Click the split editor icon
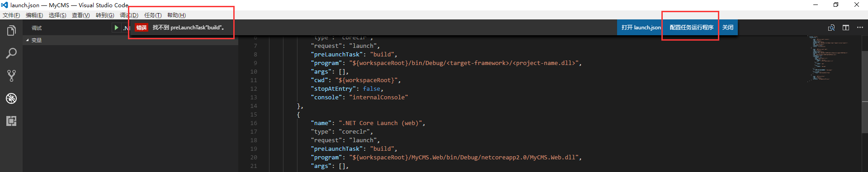This screenshot has height=172, width=868. click(x=846, y=28)
